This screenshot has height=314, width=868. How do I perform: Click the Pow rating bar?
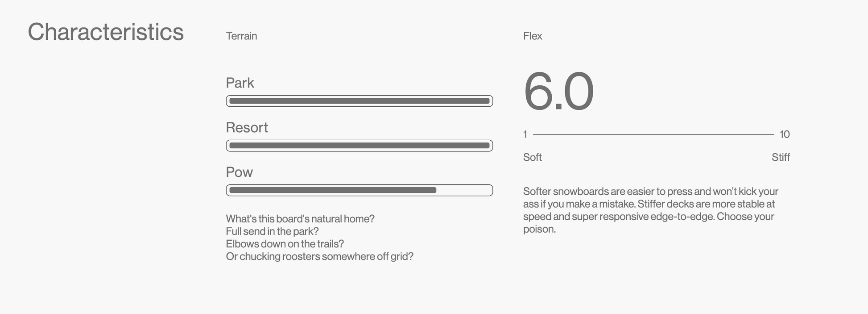coord(359,190)
